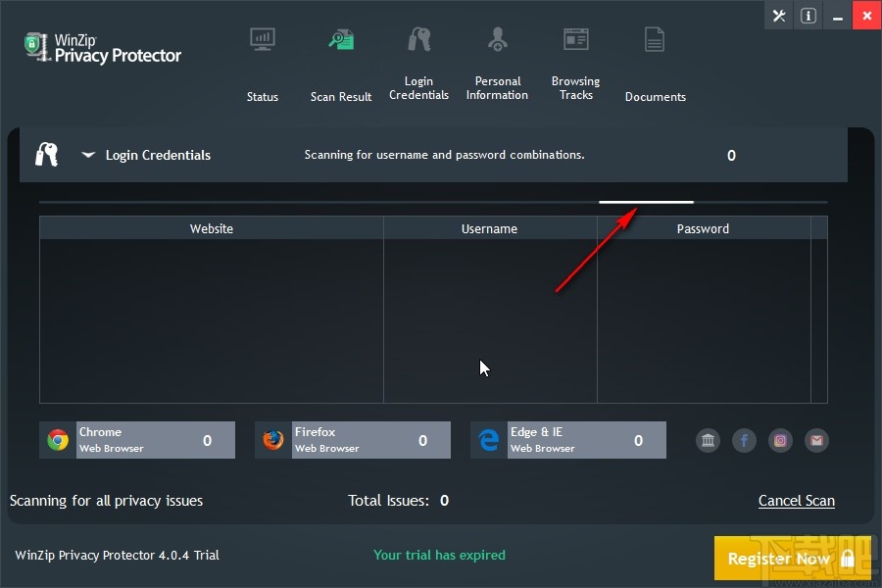Close the Privacy Protector window
This screenshot has width=882, height=588.
tap(867, 16)
